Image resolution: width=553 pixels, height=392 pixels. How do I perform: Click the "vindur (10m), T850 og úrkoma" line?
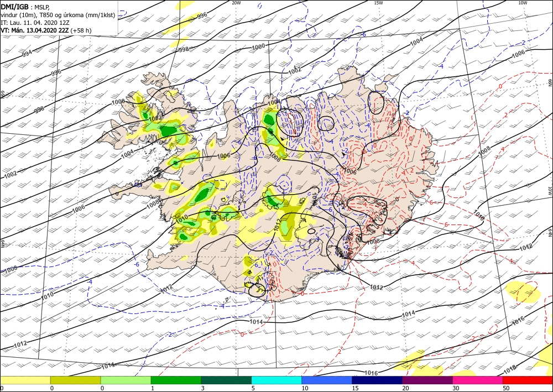pos(58,15)
